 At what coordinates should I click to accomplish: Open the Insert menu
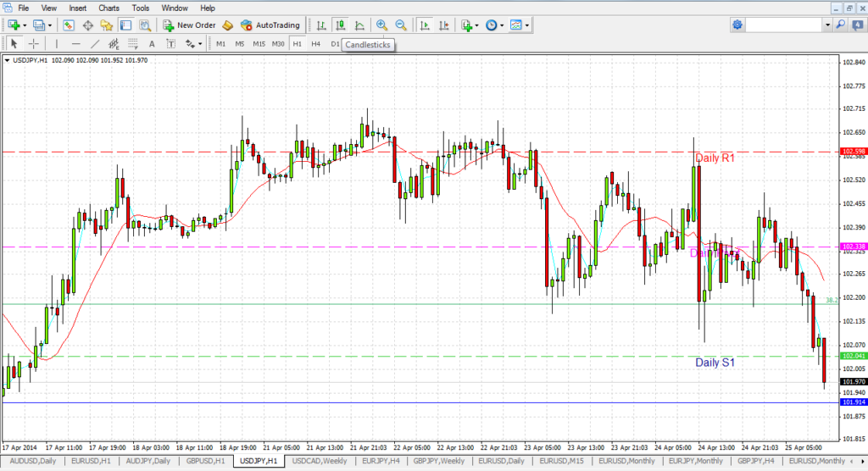click(x=77, y=8)
